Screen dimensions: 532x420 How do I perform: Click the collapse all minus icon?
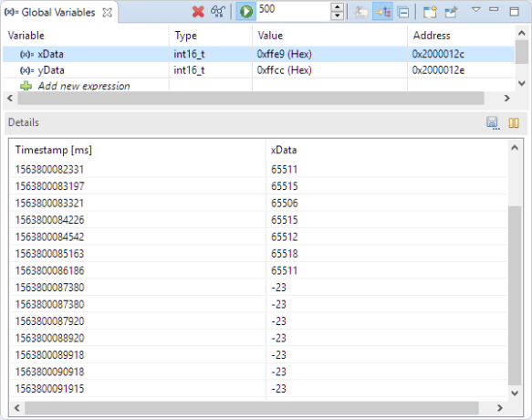(403, 13)
